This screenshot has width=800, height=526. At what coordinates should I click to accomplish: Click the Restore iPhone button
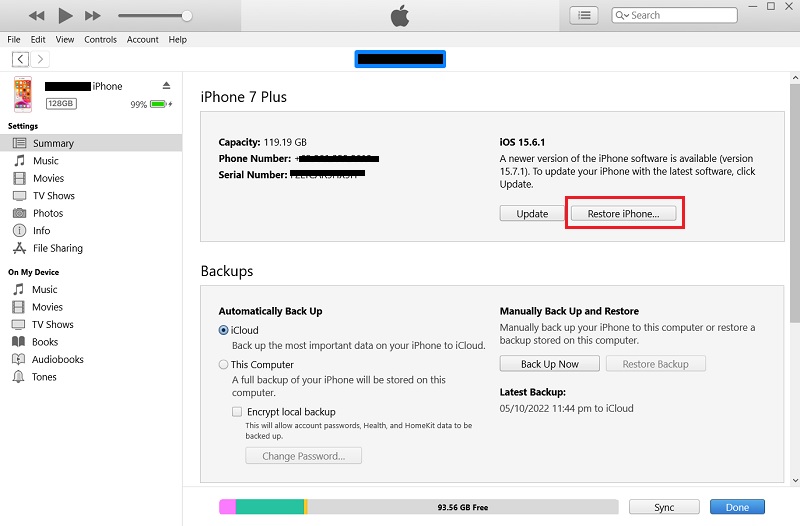624,213
